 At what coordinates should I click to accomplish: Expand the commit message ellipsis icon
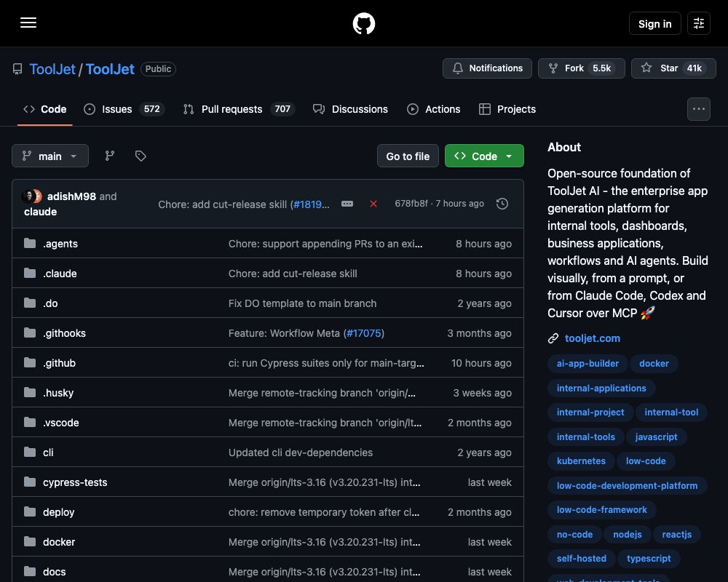347,204
